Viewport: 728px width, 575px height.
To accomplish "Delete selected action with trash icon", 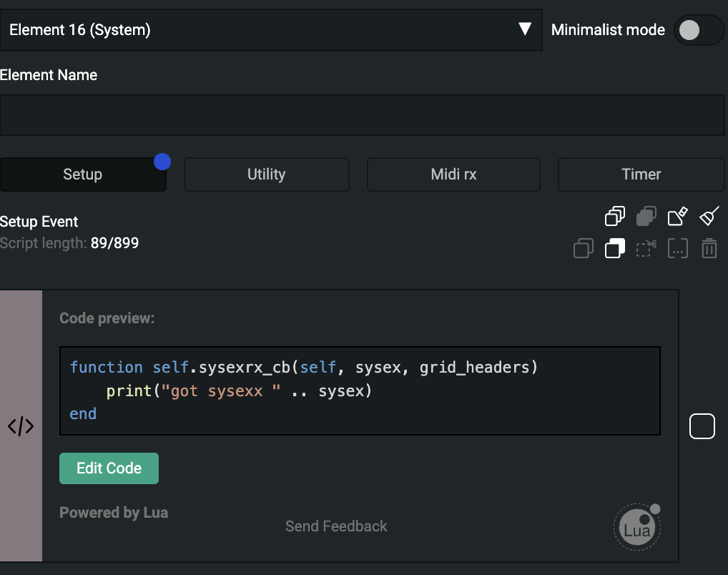I will (x=709, y=249).
